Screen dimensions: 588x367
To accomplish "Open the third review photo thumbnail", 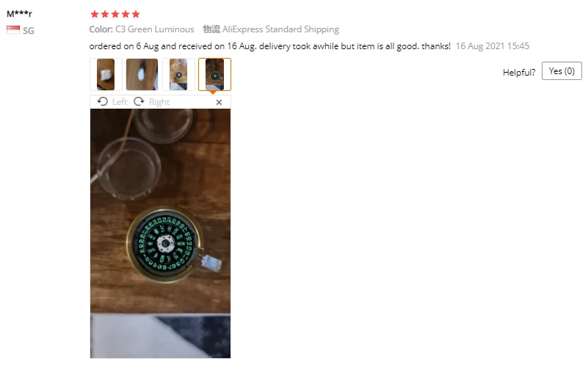I will (178, 74).
